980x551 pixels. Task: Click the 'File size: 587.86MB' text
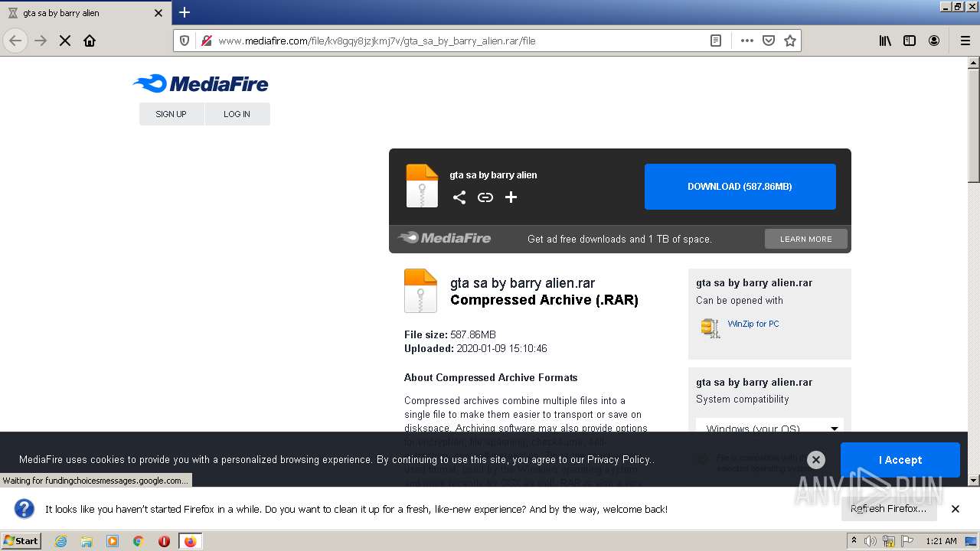click(x=450, y=334)
